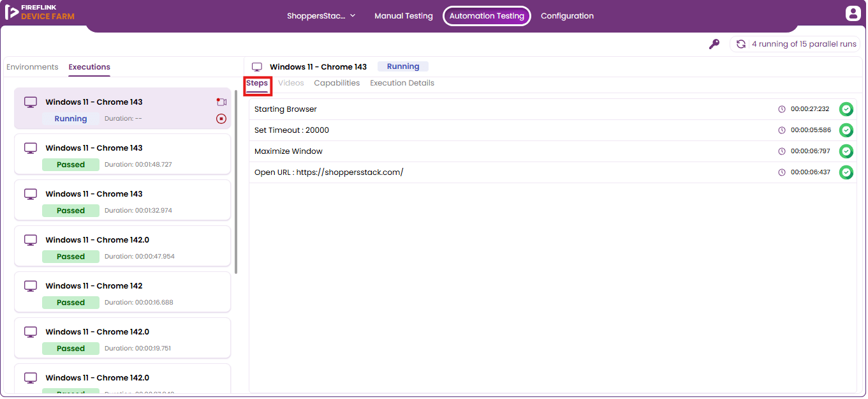Click the video record icon on Running execution
868x399 pixels.
(x=221, y=102)
